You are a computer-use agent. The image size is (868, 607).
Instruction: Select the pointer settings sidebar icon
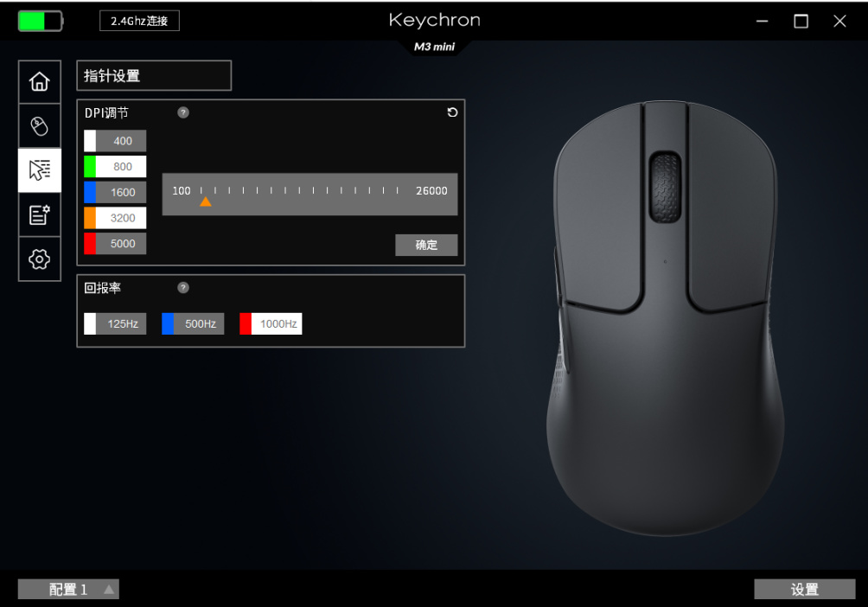39,170
